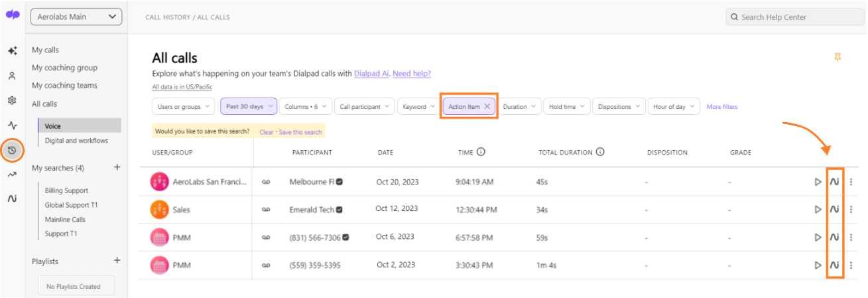Click the Need help? link
The image size is (868, 298).
[x=412, y=74]
